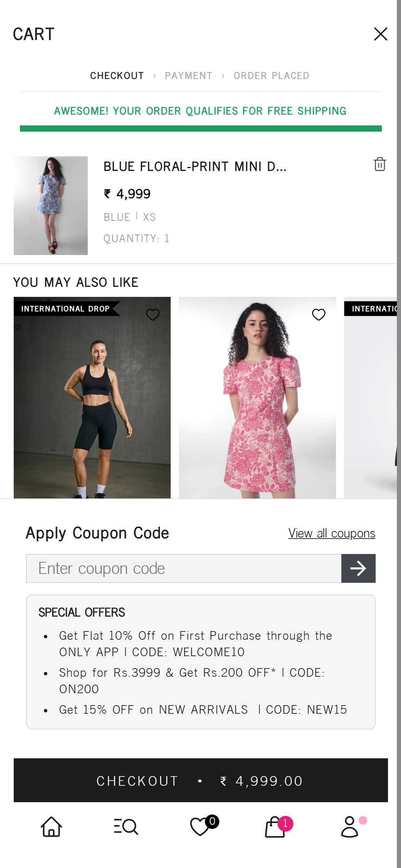Wishlist the black activewear set
401x868 pixels.
pos(153,314)
